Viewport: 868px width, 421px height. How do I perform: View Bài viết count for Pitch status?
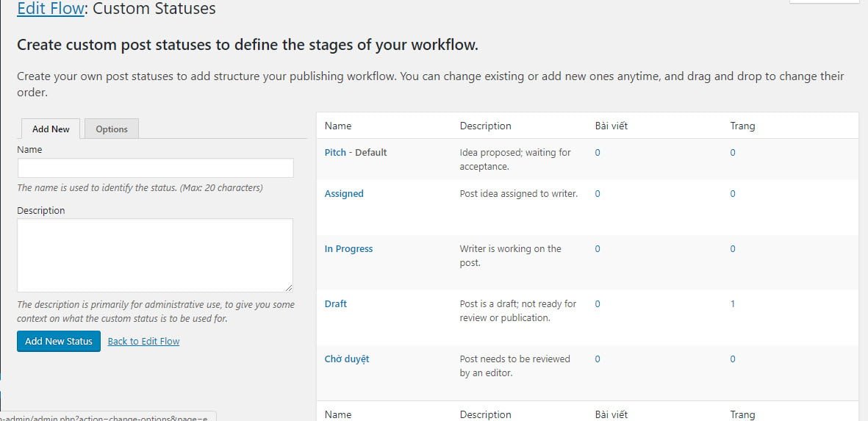[x=598, y=153]
